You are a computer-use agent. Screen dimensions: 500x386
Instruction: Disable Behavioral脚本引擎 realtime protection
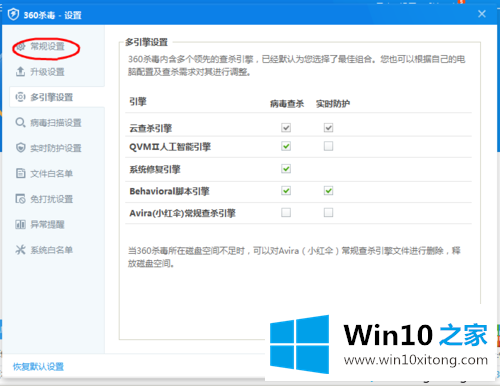pyautogui.click(x=328, y=191)
